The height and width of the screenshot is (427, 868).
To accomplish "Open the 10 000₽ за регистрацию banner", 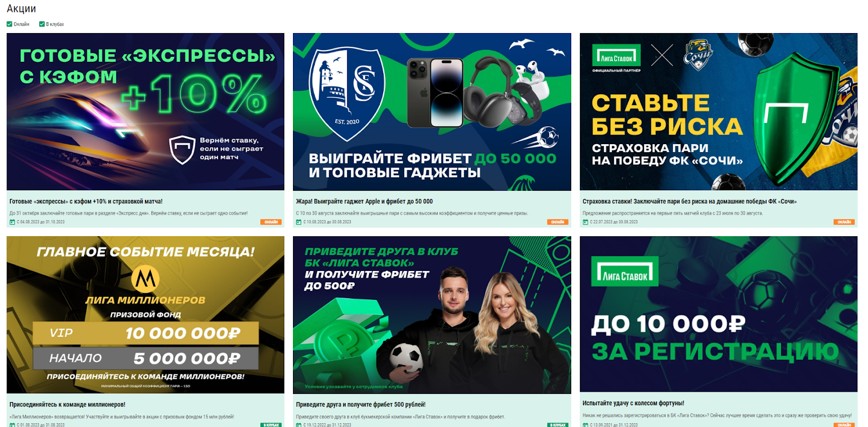I will tap(718, 314).
